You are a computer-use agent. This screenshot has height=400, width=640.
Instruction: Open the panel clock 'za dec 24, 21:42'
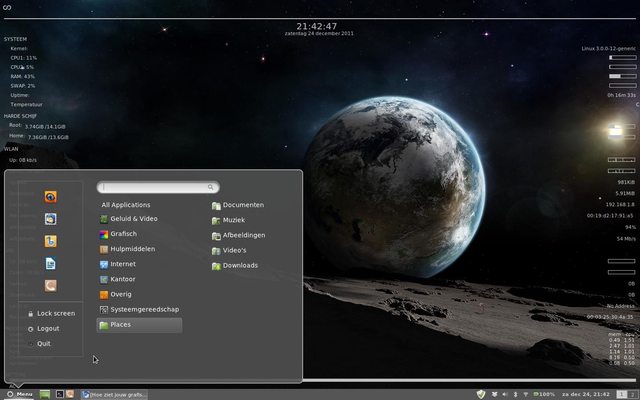(x=586, y=394)
